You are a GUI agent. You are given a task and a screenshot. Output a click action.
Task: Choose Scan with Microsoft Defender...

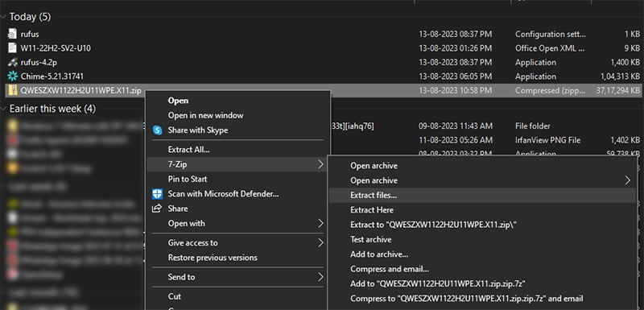click(224, 194)
